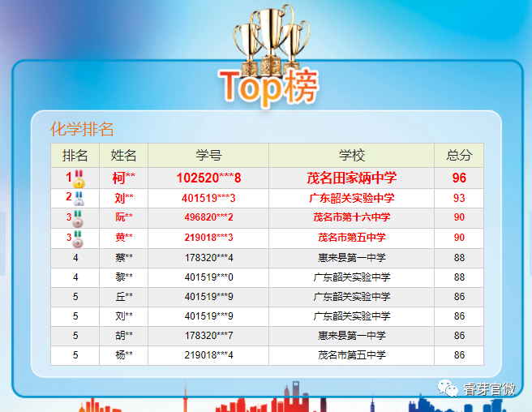Click score 86 in 丘** row
Image resolution: width=532 pixels, height=412 pixels.
pyautogui.click(x=459, y=297)
